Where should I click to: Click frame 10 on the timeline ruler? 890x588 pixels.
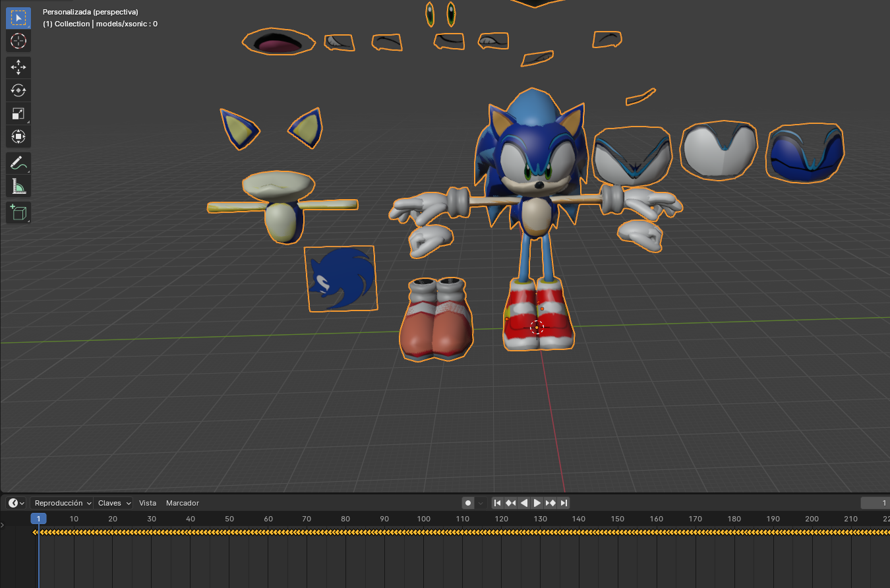[74, 519]
